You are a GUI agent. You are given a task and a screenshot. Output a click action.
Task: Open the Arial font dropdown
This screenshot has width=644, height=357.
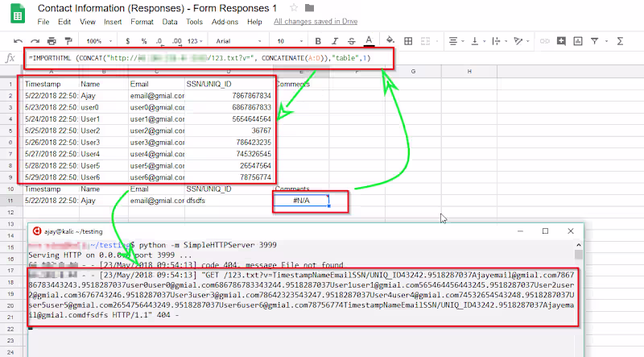pos(238,41)
